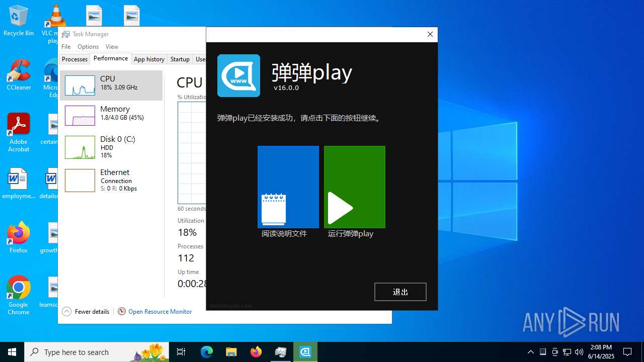Viewport: 644px width, 362px height.
Task: Click Task Manager taskbar button
Action: pos(280,352)
